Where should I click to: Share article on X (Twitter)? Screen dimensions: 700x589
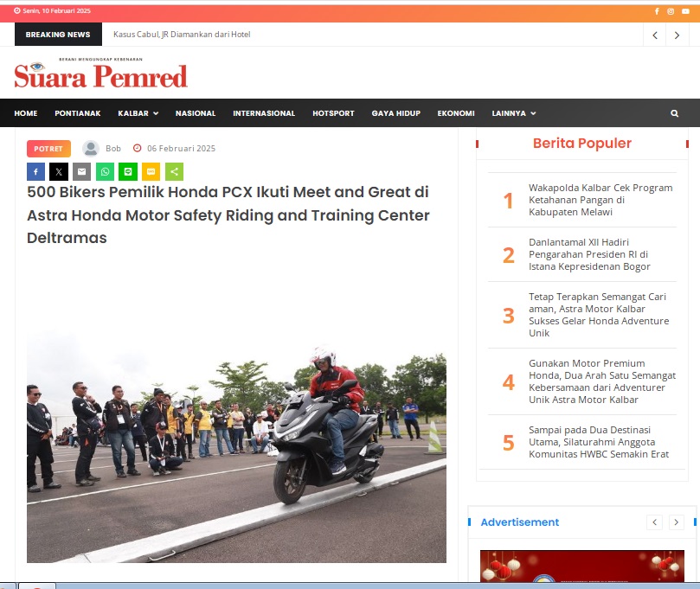coord(59,172)
